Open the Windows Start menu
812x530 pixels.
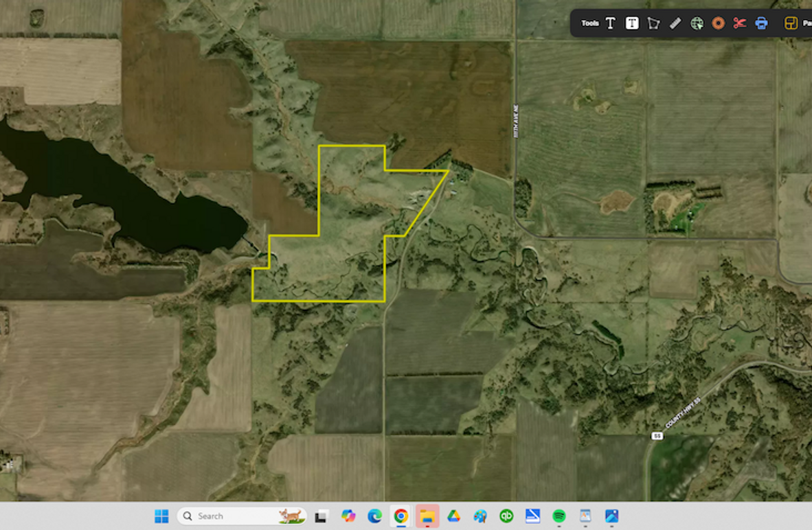tap(161, 516)
